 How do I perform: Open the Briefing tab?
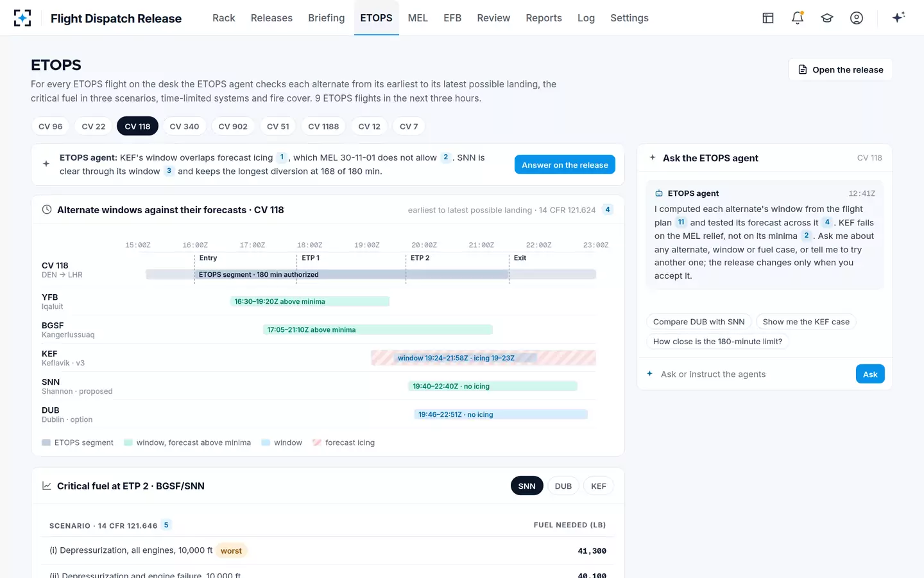[326, 18]
